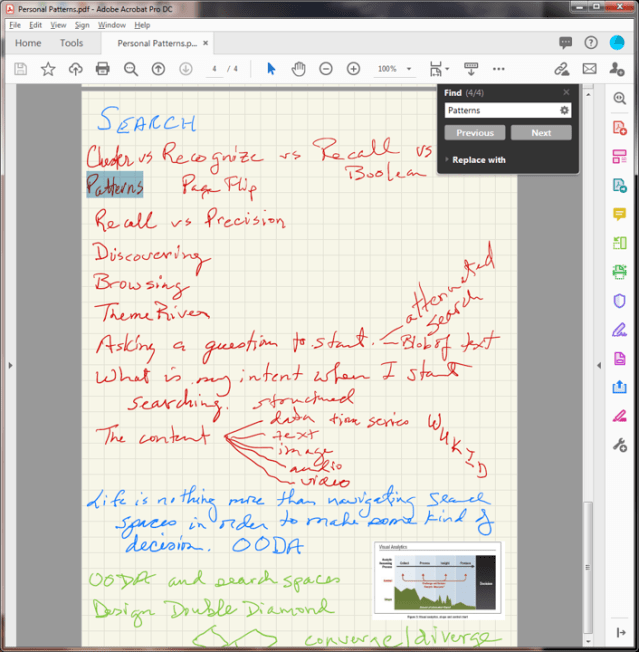Collapse the right tools pane arrow
The image size is (639, 652).
tap(598, 365)
